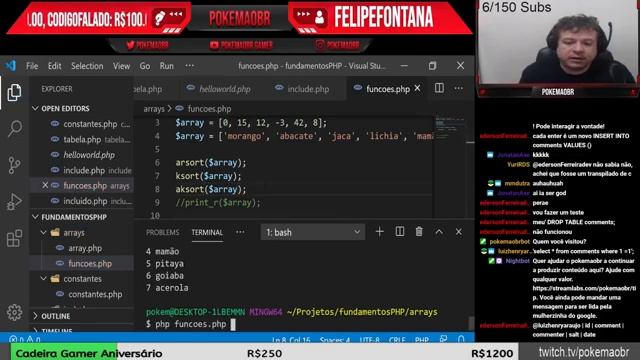Viewport: 640px width, 360px height.
Task: Open the Manage gear menu
Action: [14, 312]
